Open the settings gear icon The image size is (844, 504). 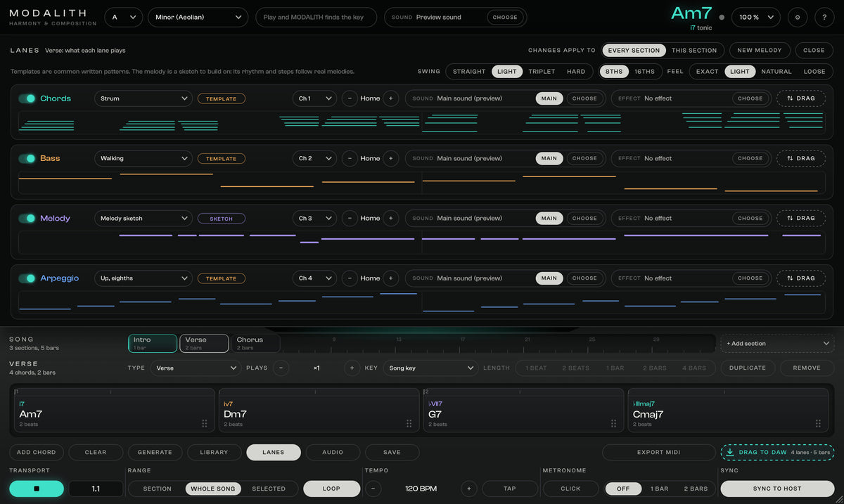797,17
